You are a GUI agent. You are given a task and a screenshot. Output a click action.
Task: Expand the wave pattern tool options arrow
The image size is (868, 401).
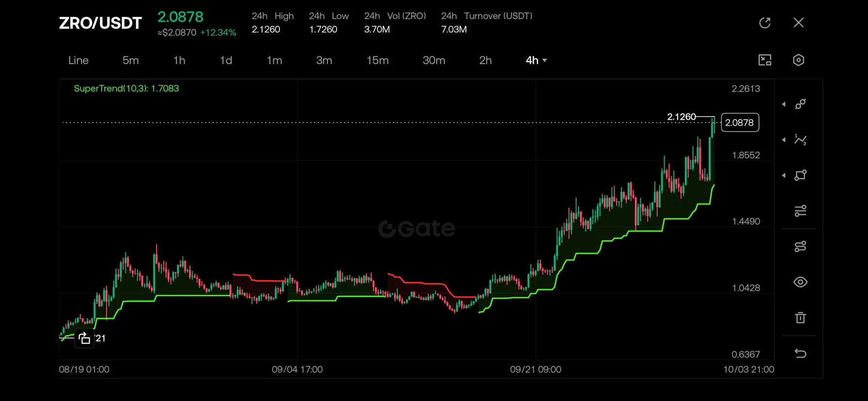click(x=784, y=139)
